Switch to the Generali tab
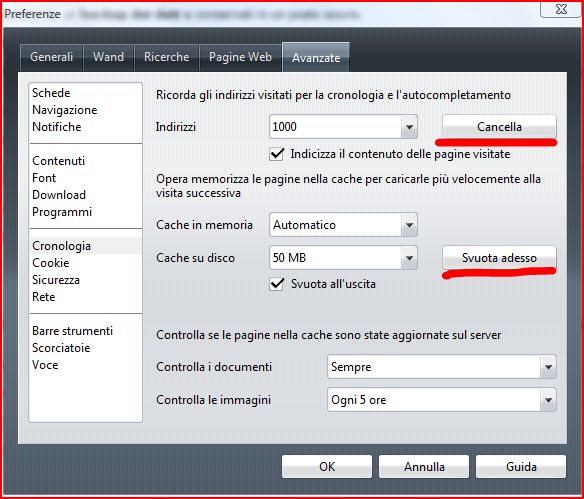The height and width of the screenshot is (499, 584). pos(51,57)
